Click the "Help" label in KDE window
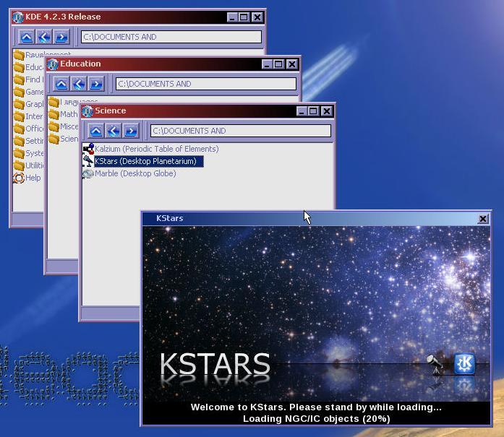The image size is (504, 437). click(x=33, y=178)
